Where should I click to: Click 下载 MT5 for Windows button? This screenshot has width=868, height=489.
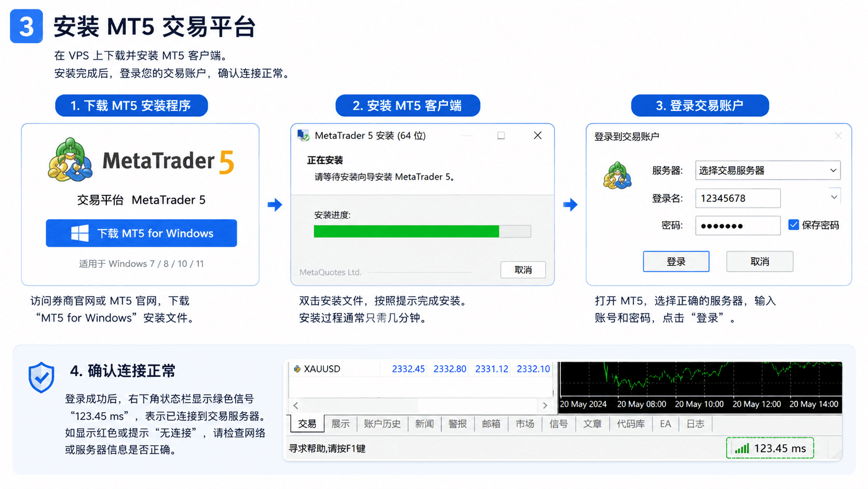[x=141, y=233]
